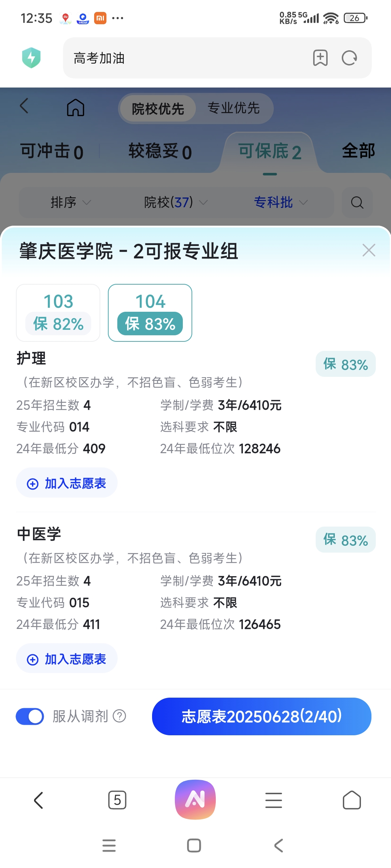Switch to the 可冲击 0 tab
Viewport: 391px width, 868px height.
pyautogui.click(x=52, y=151)
